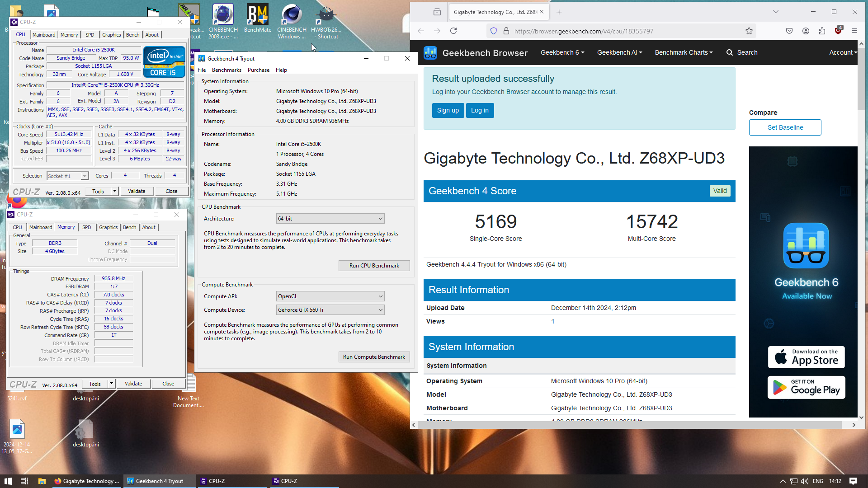Open Firefox hamburger application menu
This screenshot has width=868, height=488.
pos(854,31)
